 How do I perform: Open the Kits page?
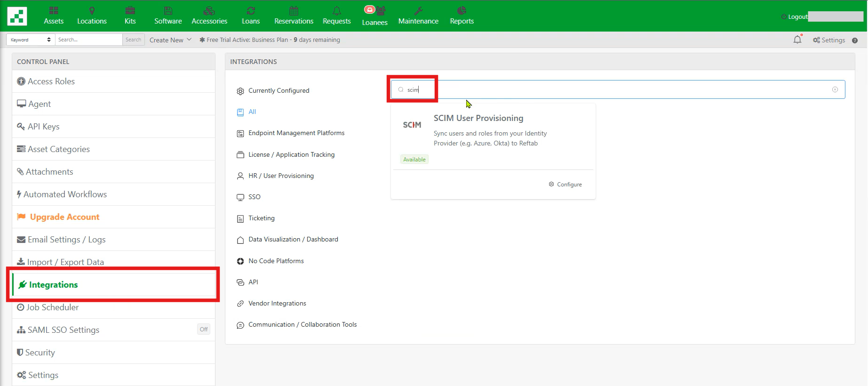(130, 16)
